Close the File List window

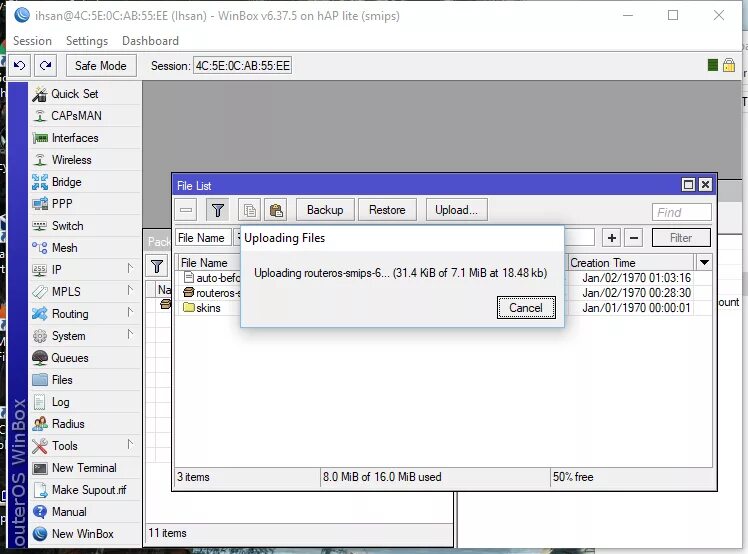click(705, 185)
